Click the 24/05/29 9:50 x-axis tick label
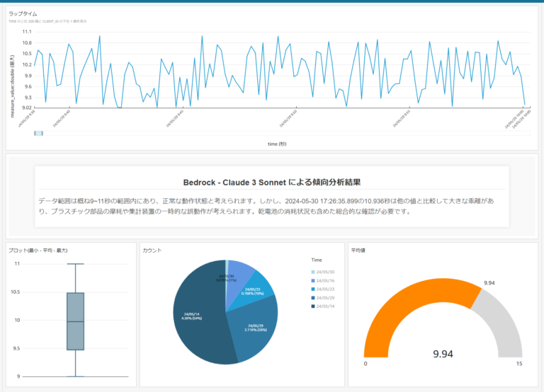The image size is (544, 392). click(x=288, y=119)
